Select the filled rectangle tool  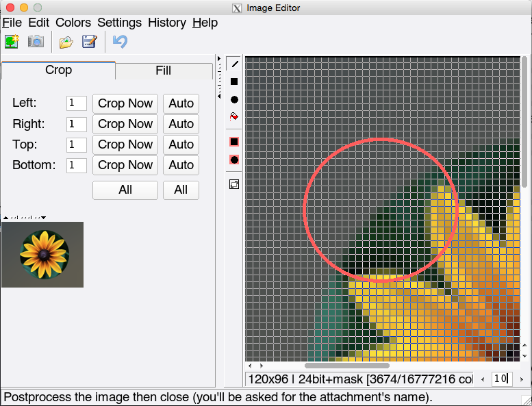click(234, 81)
